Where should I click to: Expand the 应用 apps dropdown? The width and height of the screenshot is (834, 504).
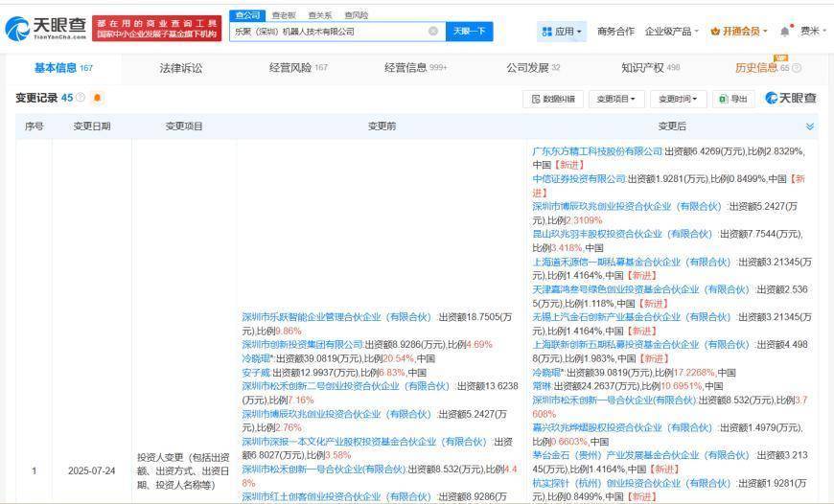coord(563,32)
